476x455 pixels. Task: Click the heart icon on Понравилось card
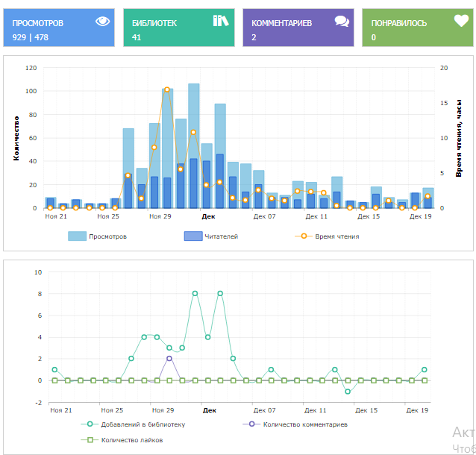pyautogui.click(x=461, y=21)
